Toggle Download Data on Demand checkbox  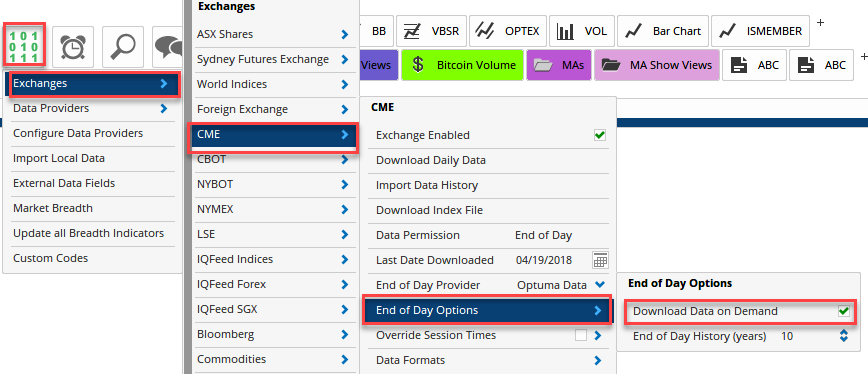point(844,311)
